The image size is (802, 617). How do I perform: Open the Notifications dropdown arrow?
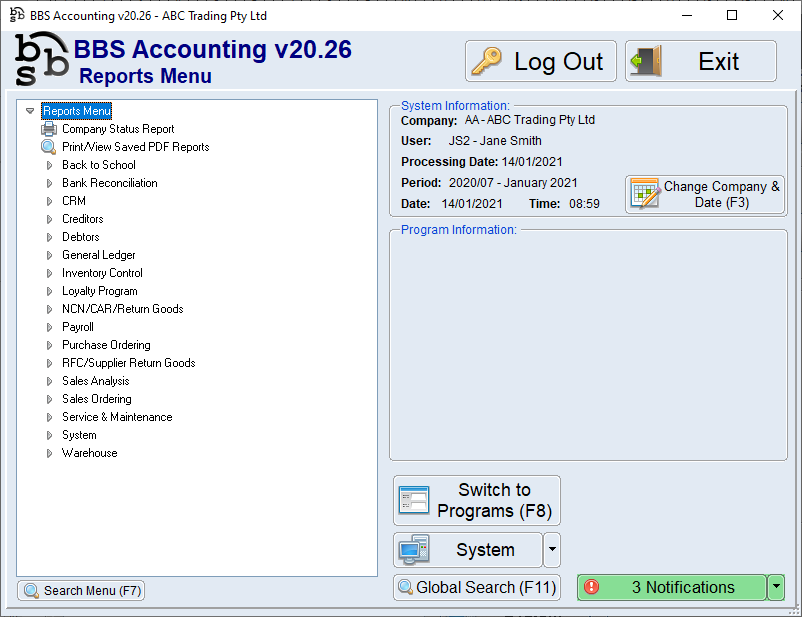(x=775, y=587)
